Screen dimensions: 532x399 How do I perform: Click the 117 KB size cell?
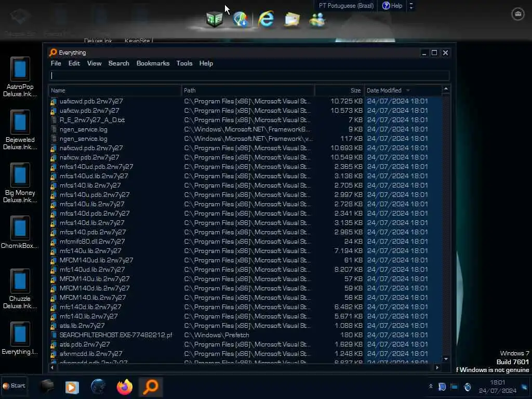click(351, 139)
